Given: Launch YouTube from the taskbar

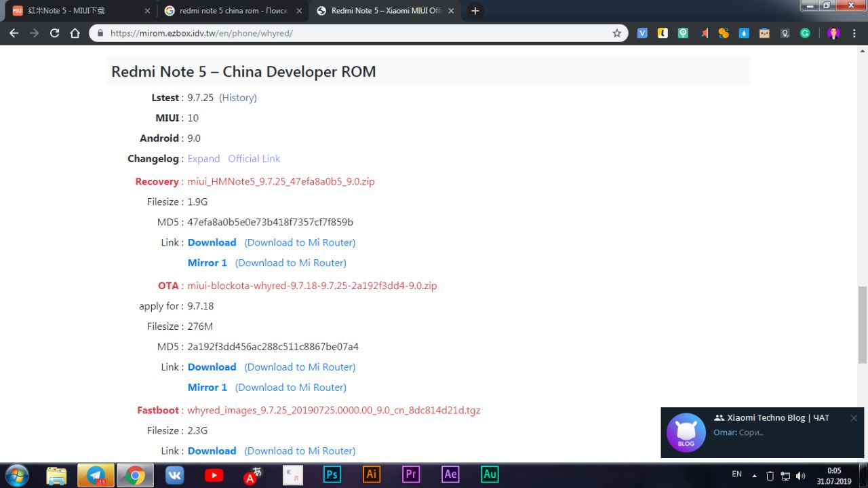Looking at the screenshot, I should click(x=214, y=475).
